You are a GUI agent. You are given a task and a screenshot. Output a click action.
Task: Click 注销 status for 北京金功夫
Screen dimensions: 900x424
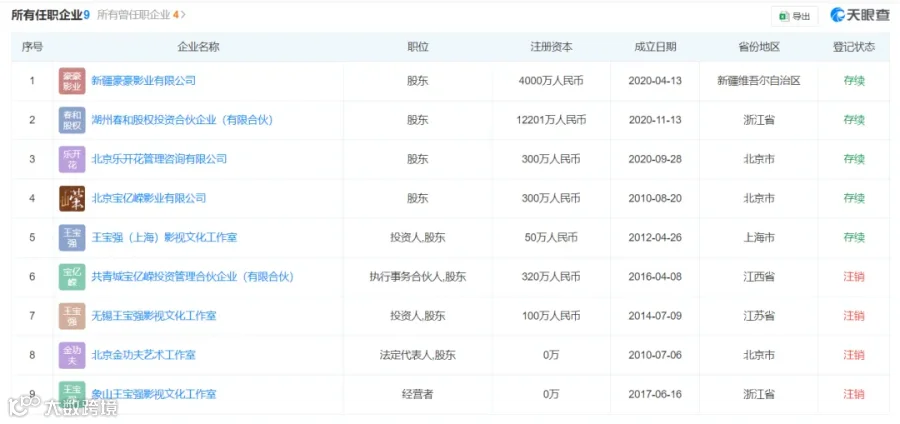pyautogui.click(x=854, y=355)
